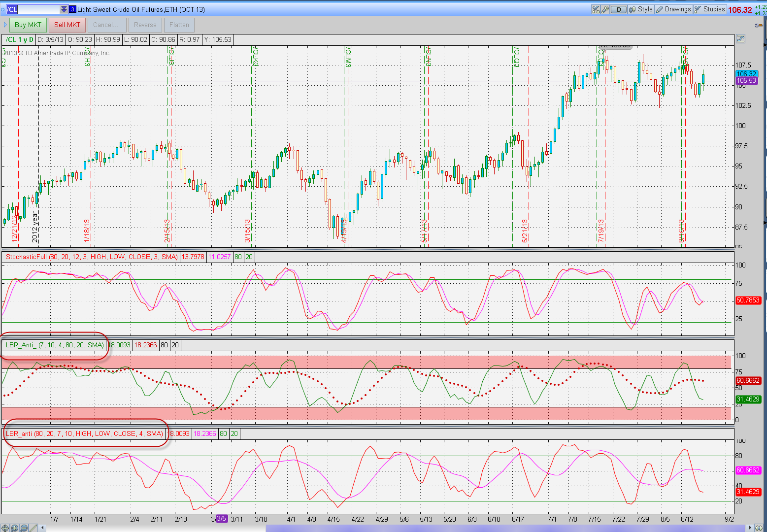The width and height of the screenshot is (767, 532).
Task: Click the 'LBR_Anti_ (7, 10, 4, 80, 20, SMA)' label
Action: [55, 345]
